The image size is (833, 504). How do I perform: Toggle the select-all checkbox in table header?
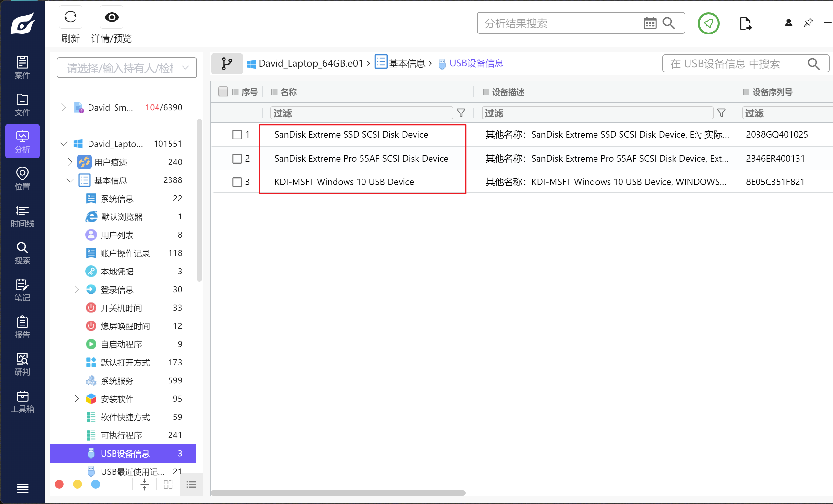click(223, 92)
